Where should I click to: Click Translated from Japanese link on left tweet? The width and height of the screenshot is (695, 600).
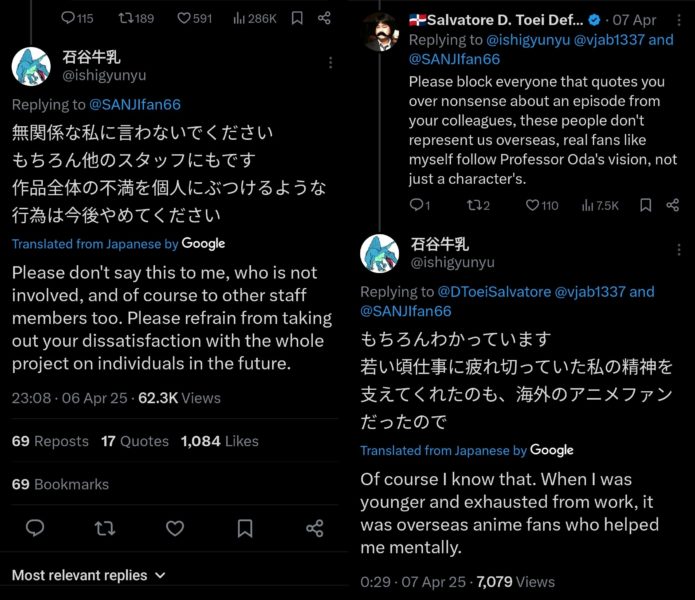[x=95, y=244]
